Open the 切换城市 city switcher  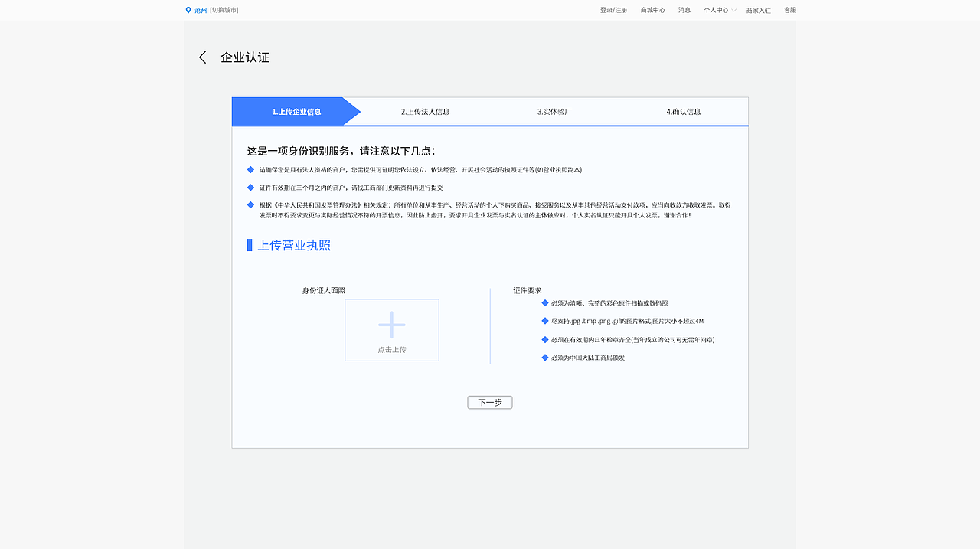coord(225,10)
